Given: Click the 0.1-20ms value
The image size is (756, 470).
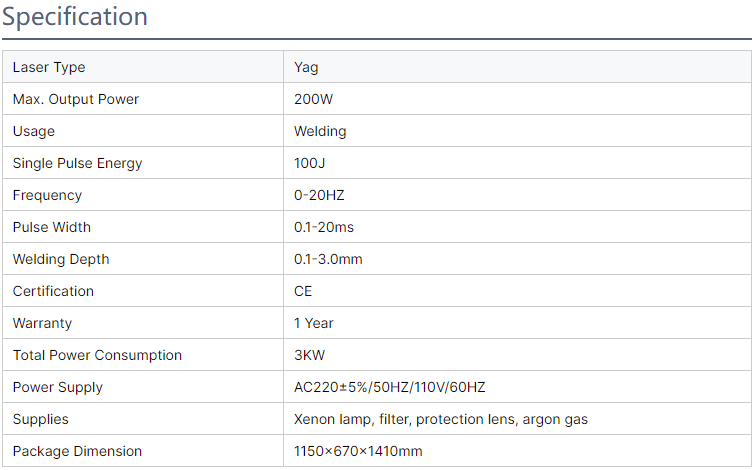Looking at the screenshot, I should (x=324, y=227).
